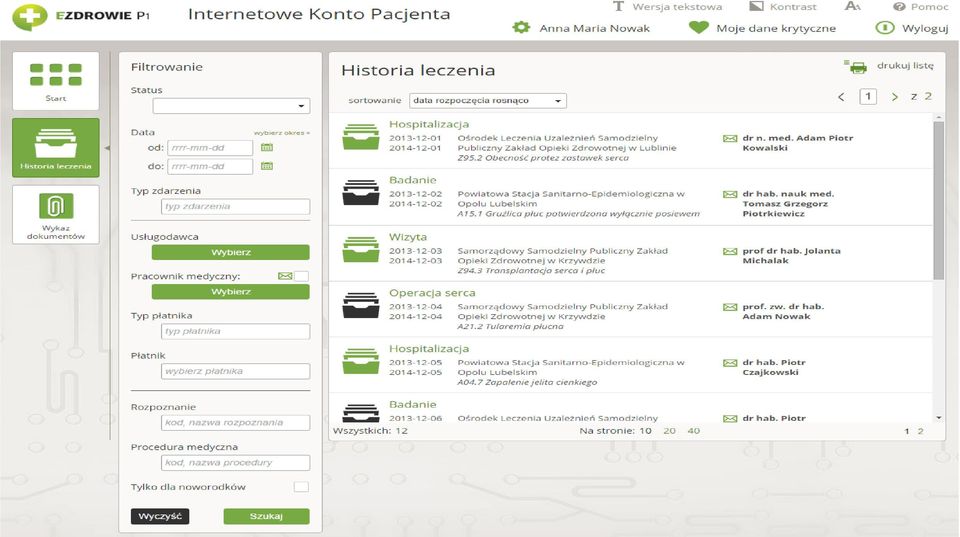Click the font size A icon
The height and width of the screenshot is (537, 960).
(852, 6)
